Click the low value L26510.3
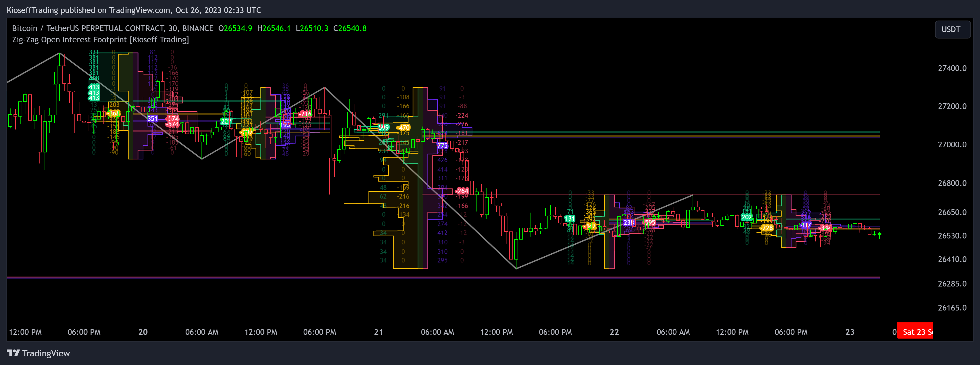 point(312,29)
